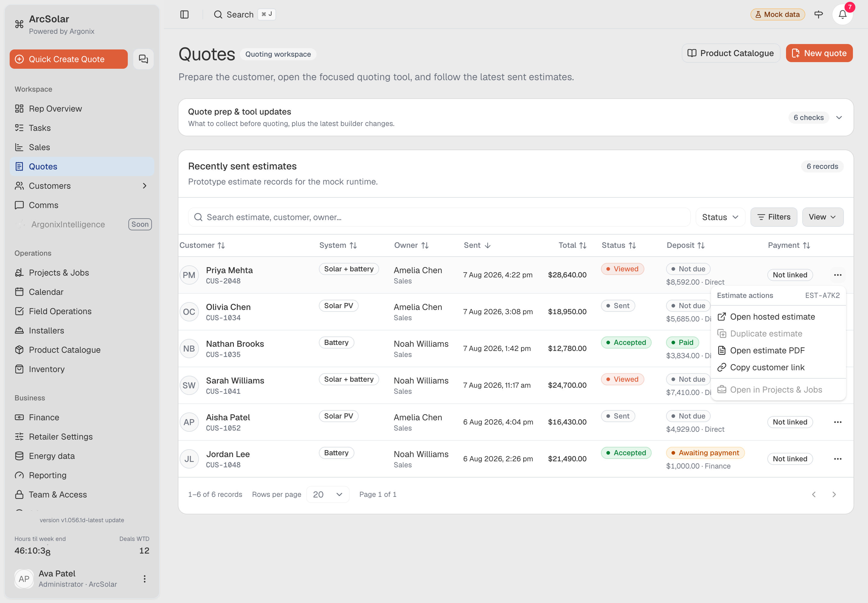This screenshot has width=868, height=603.
Task: Open the Status filter dropdown
Action: pos(720,217)
